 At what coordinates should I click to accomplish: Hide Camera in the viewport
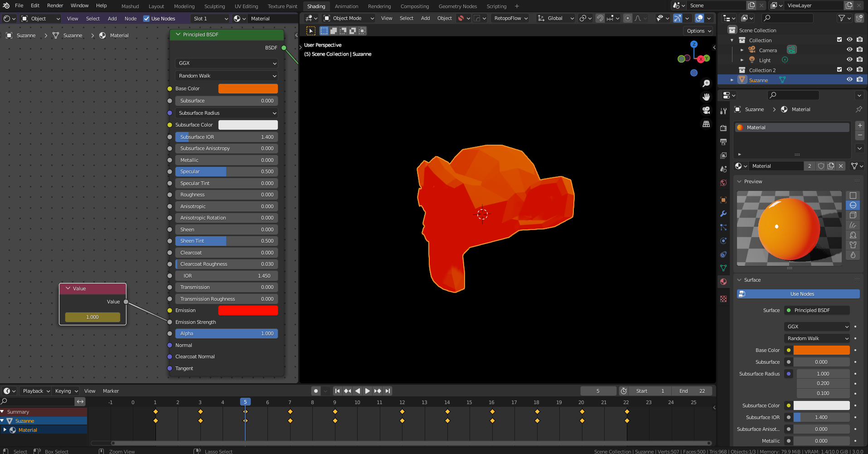click(x=849, y=50)
